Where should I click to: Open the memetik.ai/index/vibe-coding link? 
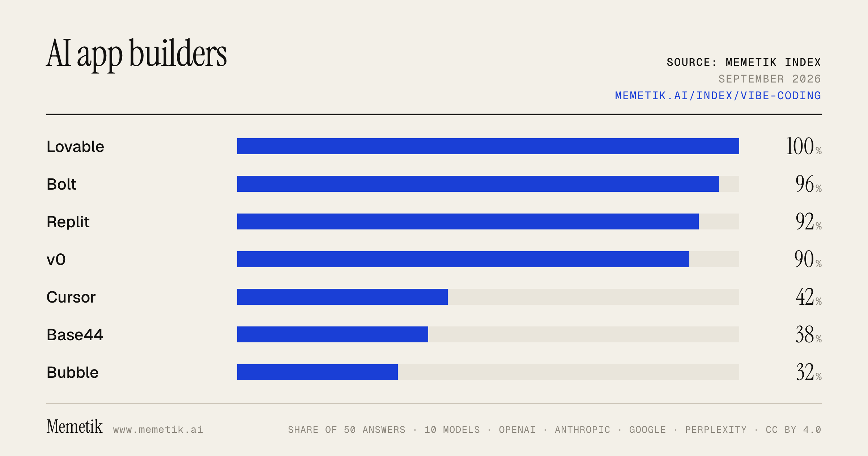tap(718, 96)
